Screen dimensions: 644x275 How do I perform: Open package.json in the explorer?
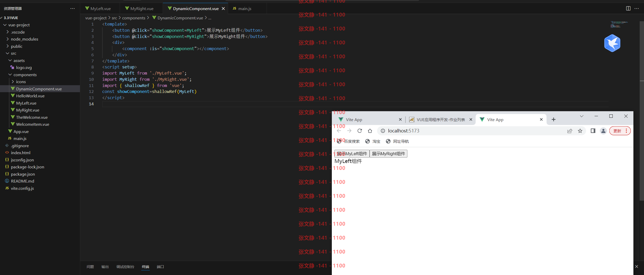click(40, 174)
